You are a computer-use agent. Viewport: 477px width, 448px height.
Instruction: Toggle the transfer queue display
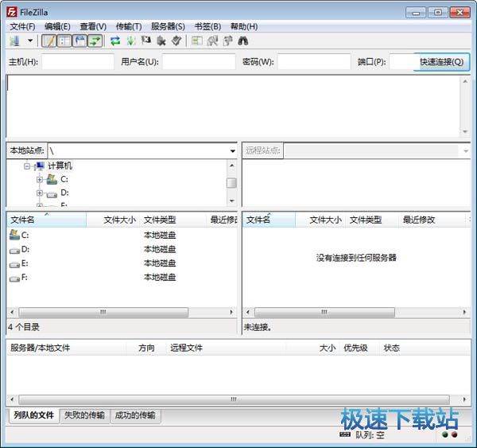[x=95, y=41]
